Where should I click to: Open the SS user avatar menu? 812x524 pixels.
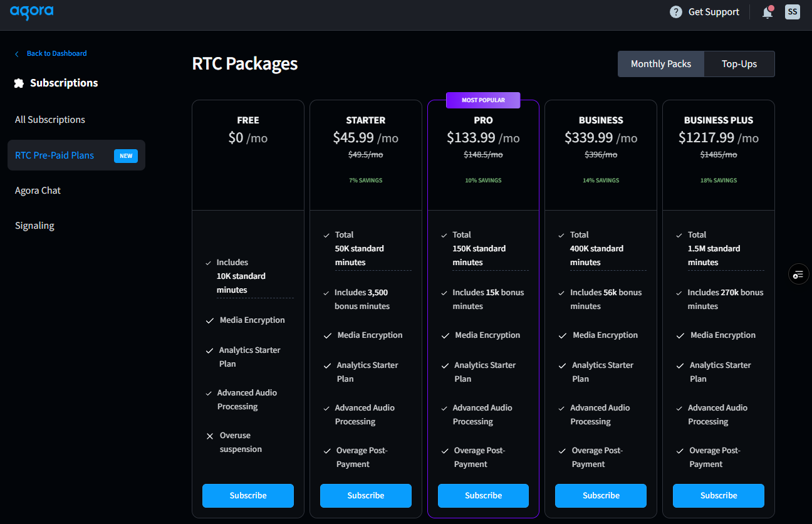[x=793, y=12]
